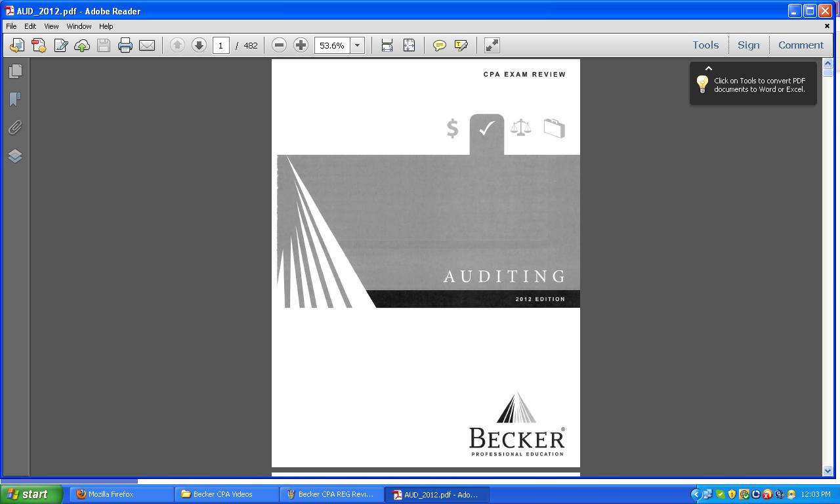
Task: Click the AUD_2012.pdf taskbar button
Action: pyautogui.click(x=437, y=494)
